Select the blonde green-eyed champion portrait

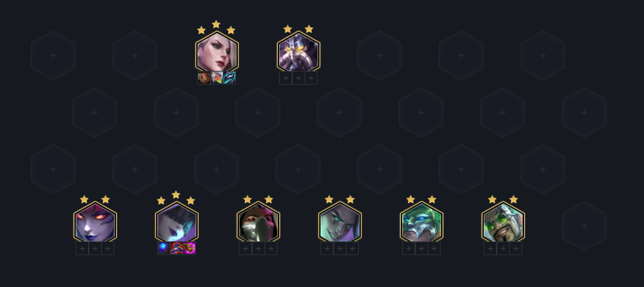pyautogui.click(x=216, y=52)
